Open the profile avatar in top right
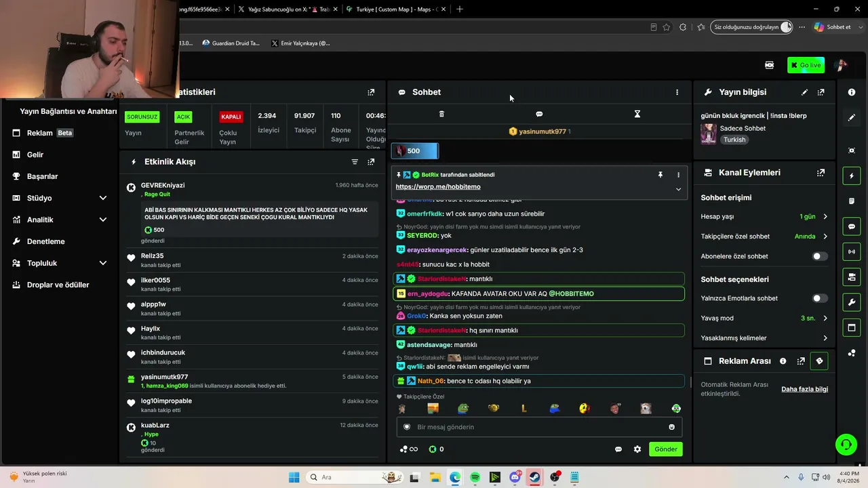Image resolution: width=868 pixels, height=488 pixels. 841,65
